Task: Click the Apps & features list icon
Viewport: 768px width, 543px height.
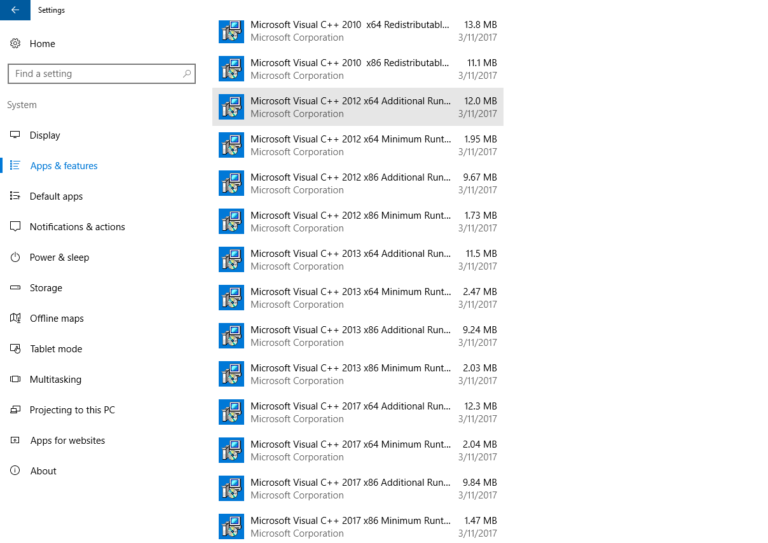Action: tap(15, 165)
